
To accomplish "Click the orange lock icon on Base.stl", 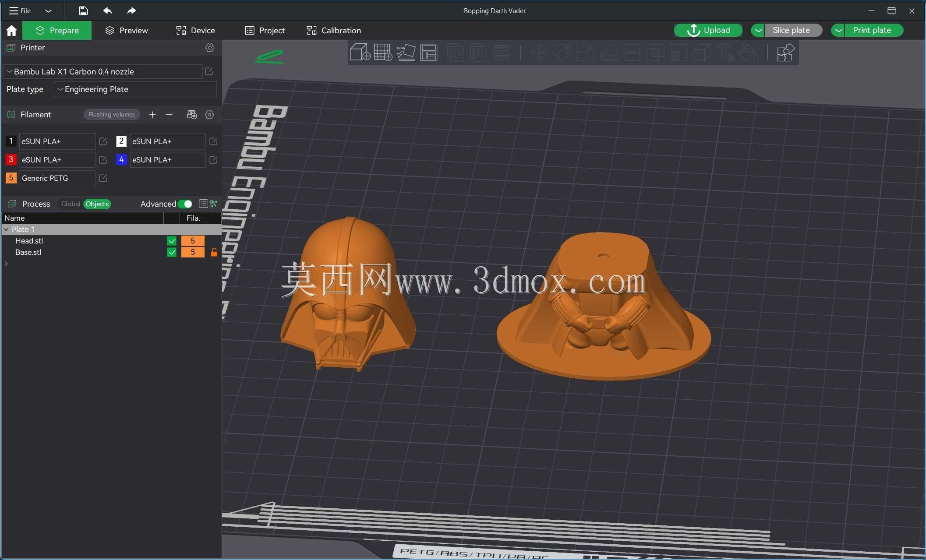I will [x=214, y=252].
